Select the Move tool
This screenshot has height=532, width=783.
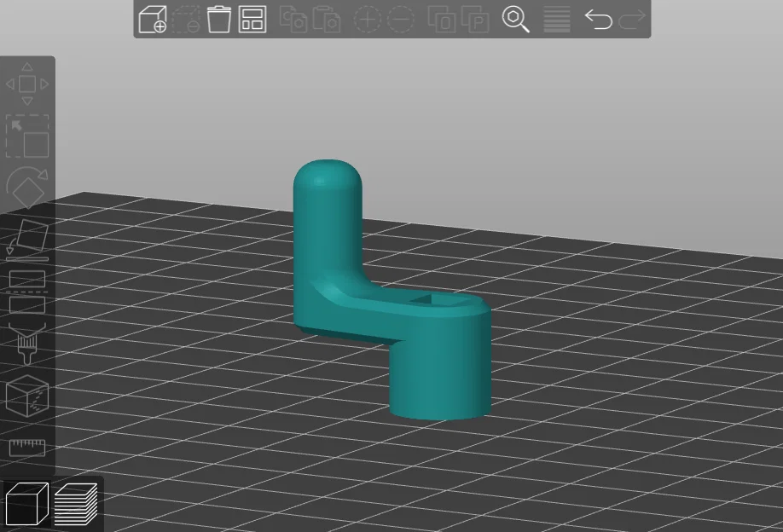click(27, 83)
